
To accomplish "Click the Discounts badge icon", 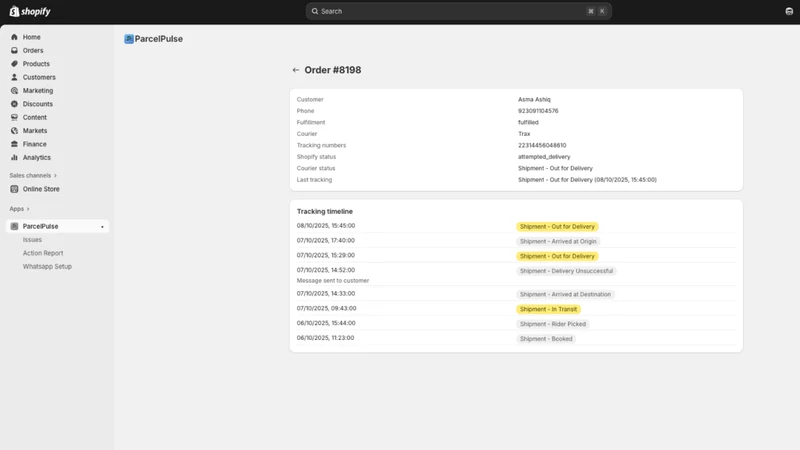I will coord(14,104).
